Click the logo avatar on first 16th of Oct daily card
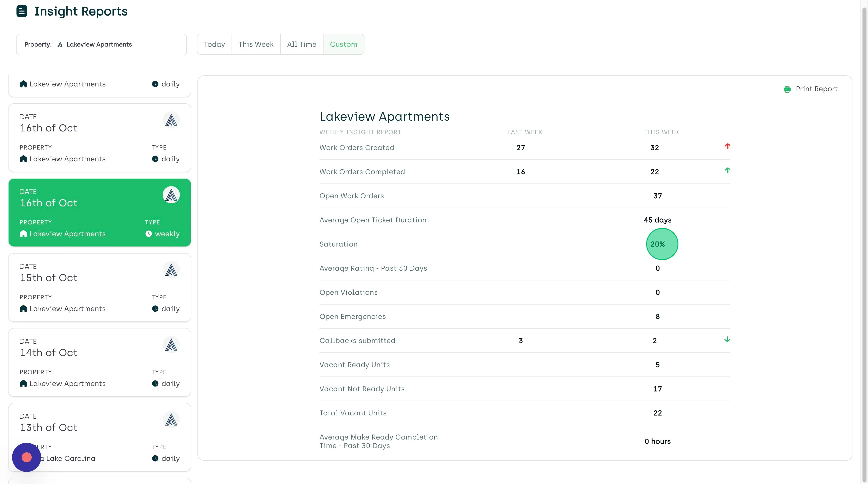This screenshot has width=868, height=484. [x=171, y=120]
